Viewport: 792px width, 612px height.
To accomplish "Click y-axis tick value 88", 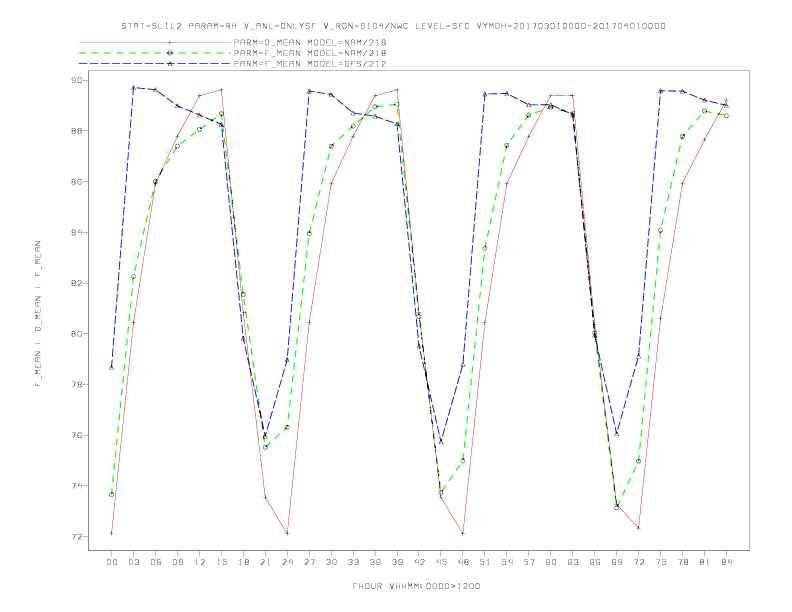I will tap(75, 131).
